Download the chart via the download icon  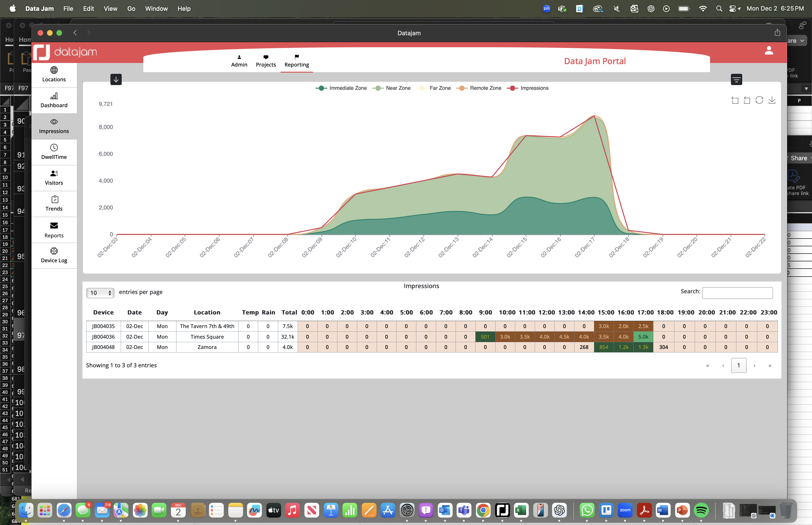pyautogui.click(x=772, y=100)
